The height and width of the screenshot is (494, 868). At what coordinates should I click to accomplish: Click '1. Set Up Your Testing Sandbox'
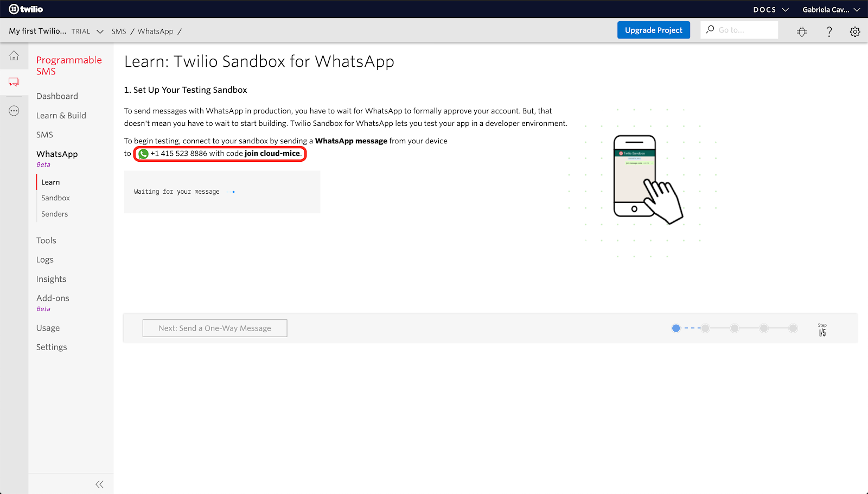pyautogui.click(x=186, y=90)
